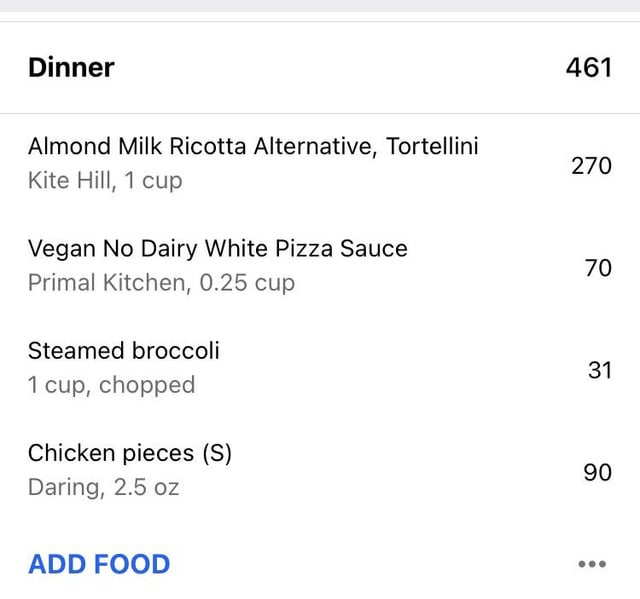The image size is (640, 599).
Task: Open Vegan No Dairy White Pizza Sauce entry
Action: (217, 249)
